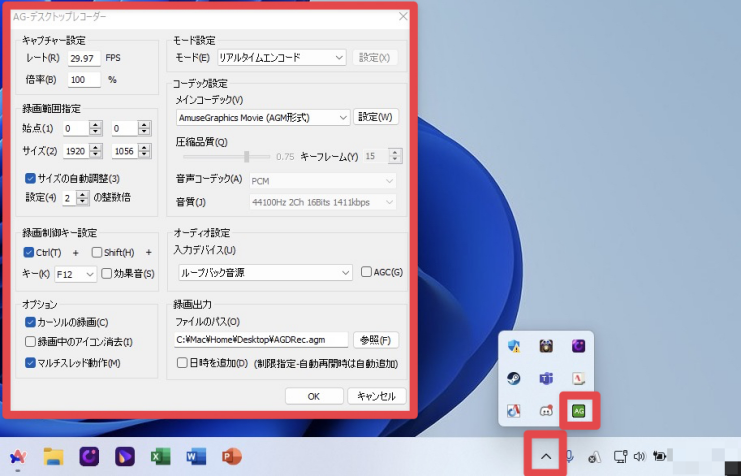Screen dimensions: 742x476
Task: Uncheck the サイズの自動調整 checkbox
Action: click(x=30, y=179)
